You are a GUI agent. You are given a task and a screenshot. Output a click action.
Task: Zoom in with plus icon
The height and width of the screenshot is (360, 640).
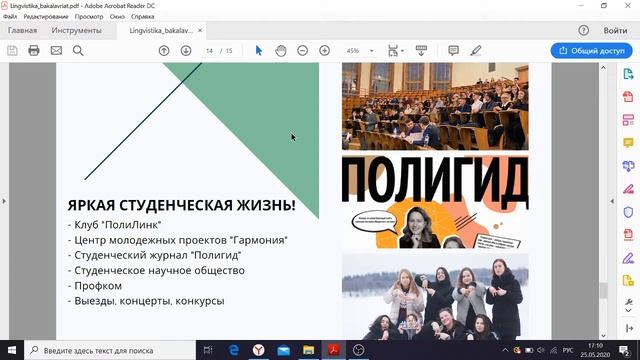(x=324, y=51)
